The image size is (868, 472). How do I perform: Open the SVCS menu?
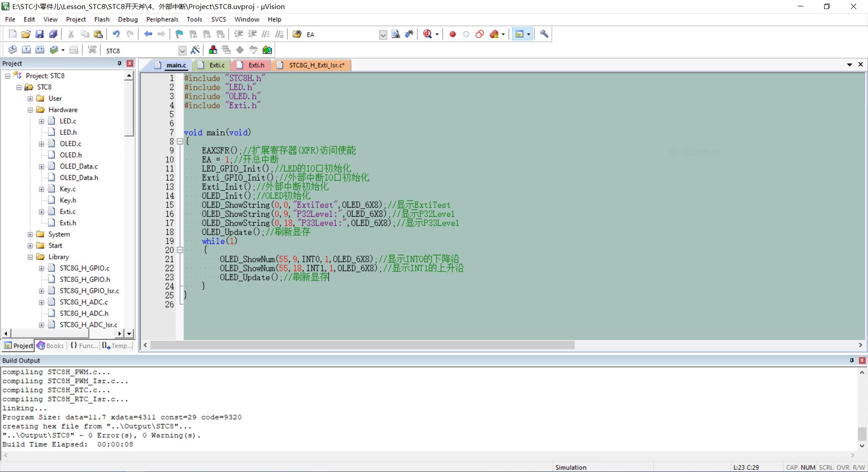point(219,19)
